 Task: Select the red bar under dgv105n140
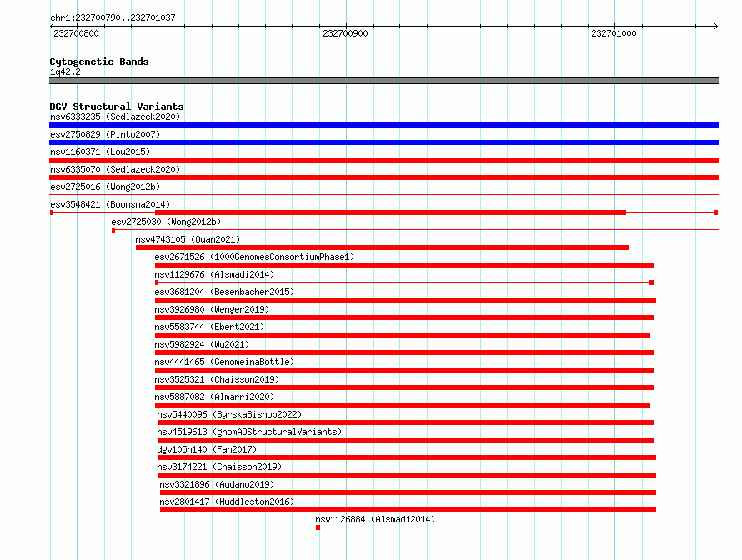[x=407, y=457]
